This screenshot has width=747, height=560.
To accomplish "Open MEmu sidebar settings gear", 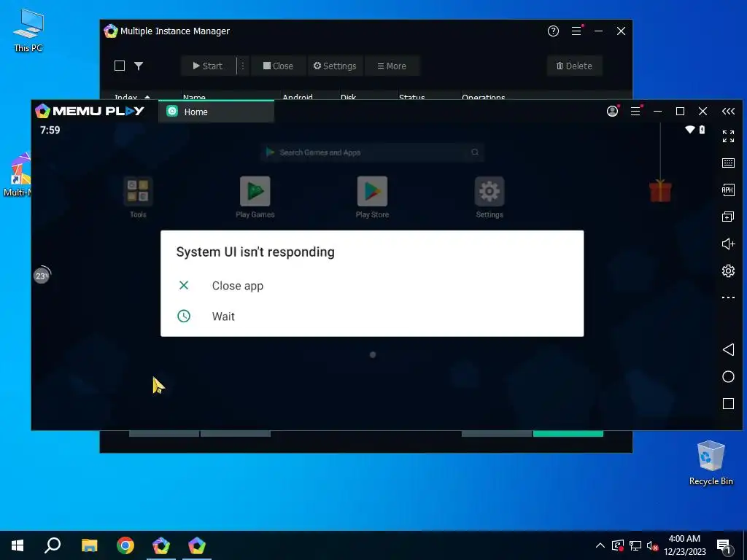I will 728,271.
